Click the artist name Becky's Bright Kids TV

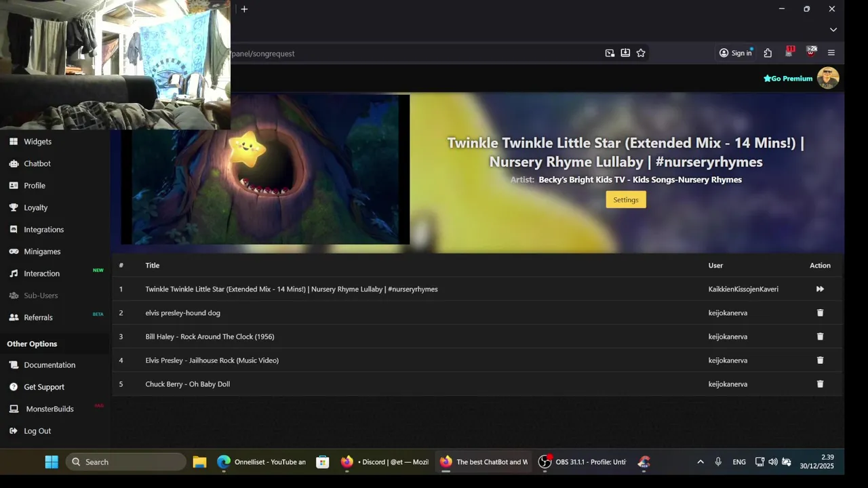[640, 180]
